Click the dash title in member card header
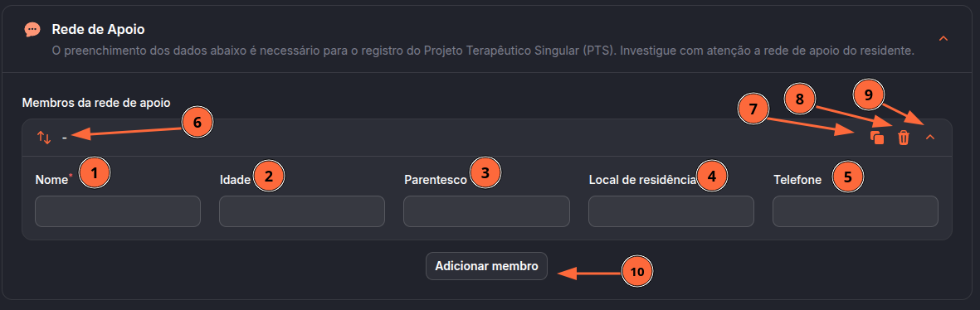This screenshot has width=980, height=310. 65,138
